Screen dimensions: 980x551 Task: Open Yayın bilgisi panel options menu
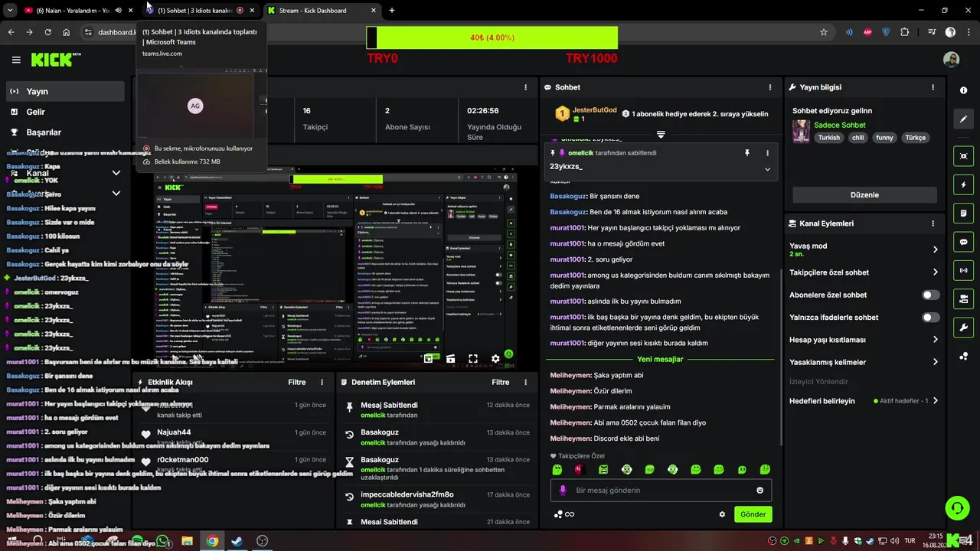click(933, 87)
